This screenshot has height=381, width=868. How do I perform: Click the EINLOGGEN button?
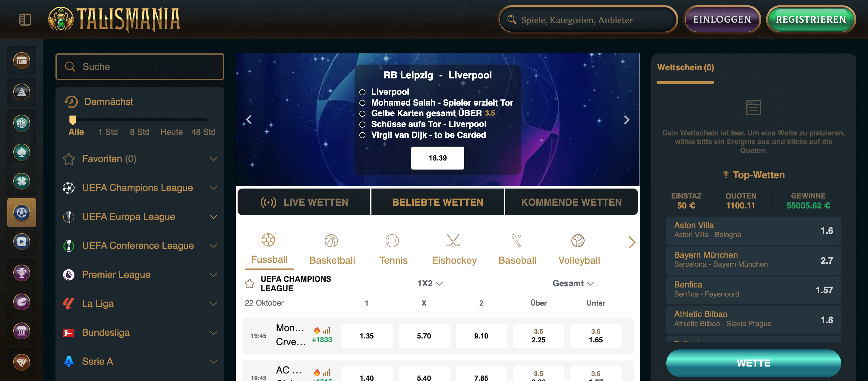(722, 20)
